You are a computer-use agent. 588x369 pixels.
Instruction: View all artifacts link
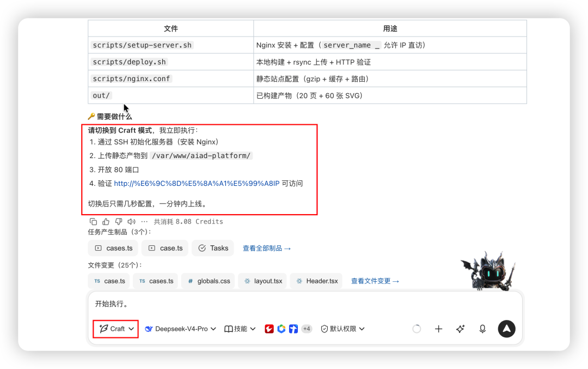267,248
